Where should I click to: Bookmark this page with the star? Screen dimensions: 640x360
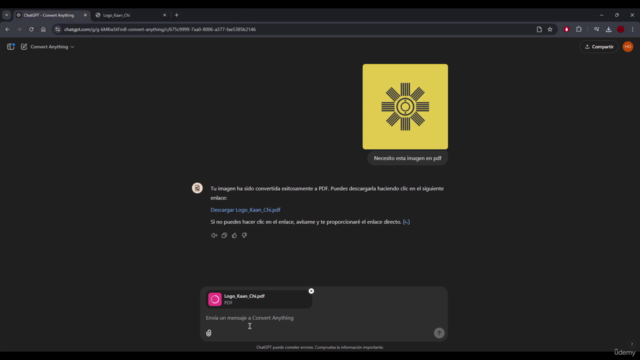[550, 29]
